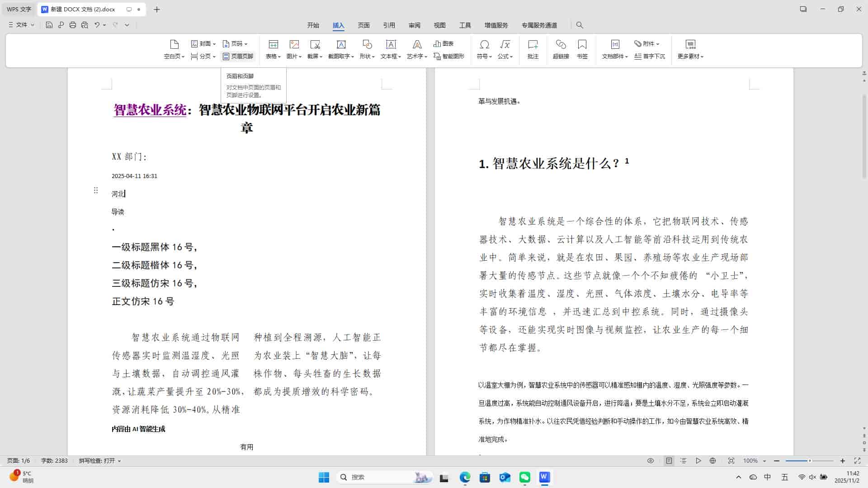Toggle eye-protection mode in status bar
Image resolution: width=868 pixels, height=488 pixels.
coord(651,461)
